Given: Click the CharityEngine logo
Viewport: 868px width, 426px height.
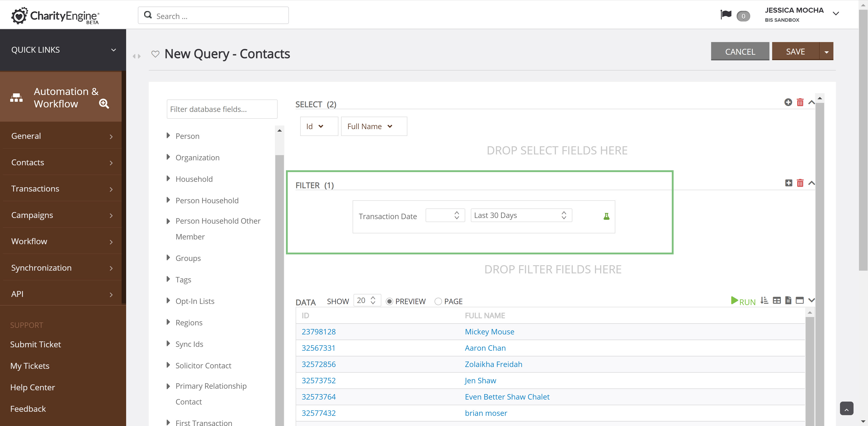Looking at the screenshot, I should point(56,16).
